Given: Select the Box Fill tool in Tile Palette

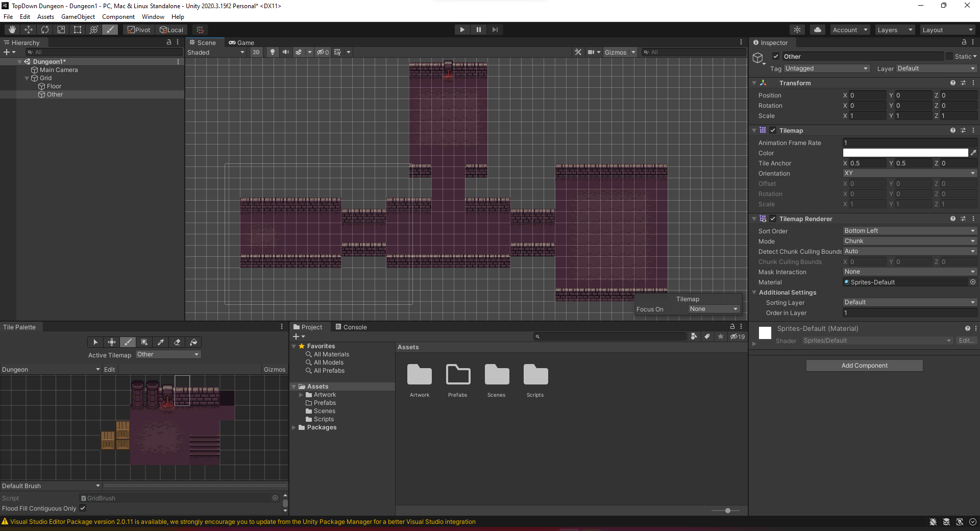Looking at the screenshot, I should click(x=144, y=342).
